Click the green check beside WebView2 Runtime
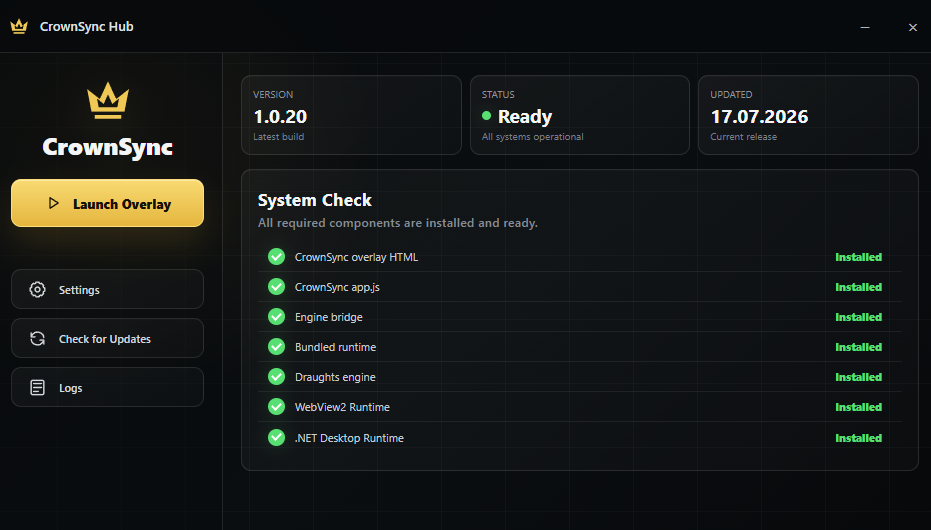Viewport: 931px width, 530px height. click(x=276, y=407)
